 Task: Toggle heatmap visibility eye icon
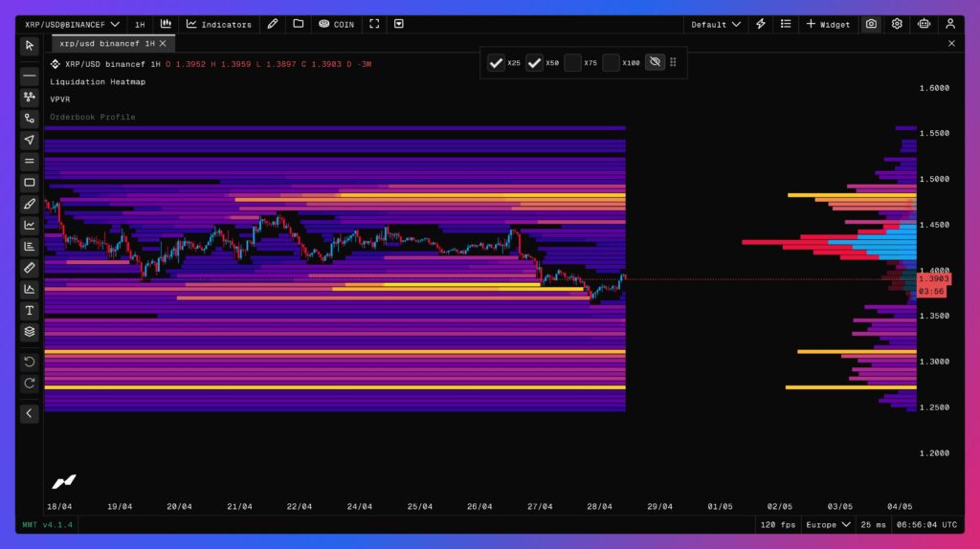[x=655, y=62]
